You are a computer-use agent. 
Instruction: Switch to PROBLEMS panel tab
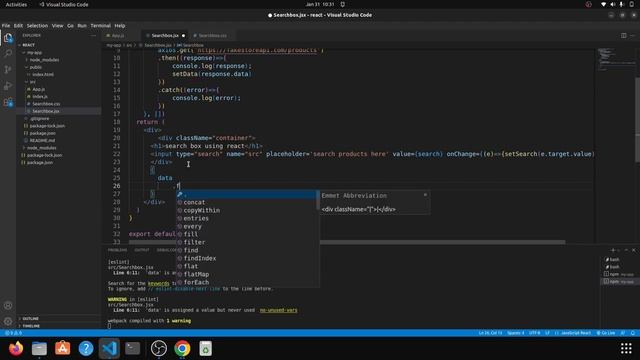pos(118,250)
